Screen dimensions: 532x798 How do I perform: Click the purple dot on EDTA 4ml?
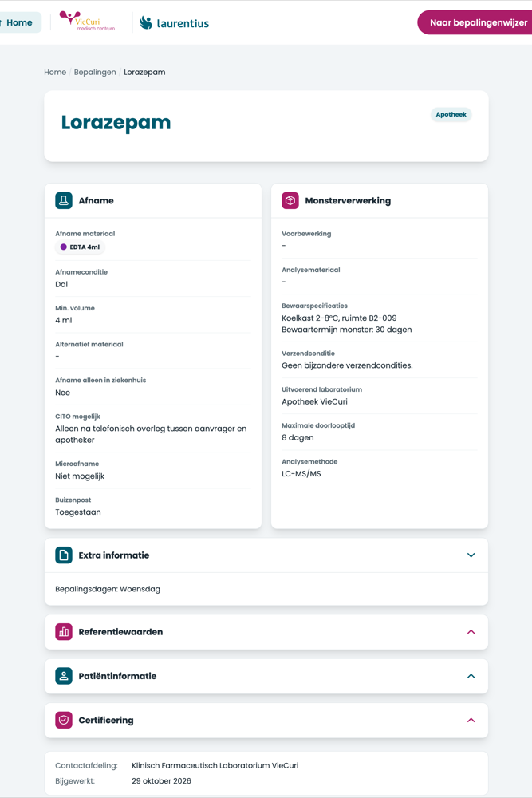tap(64, 247)
